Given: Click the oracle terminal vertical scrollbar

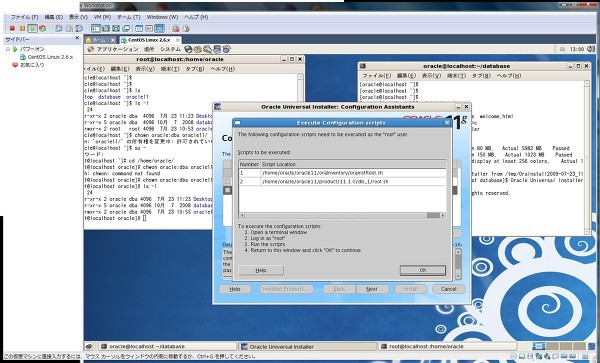Looking at the screenshot, I should 587,157.
